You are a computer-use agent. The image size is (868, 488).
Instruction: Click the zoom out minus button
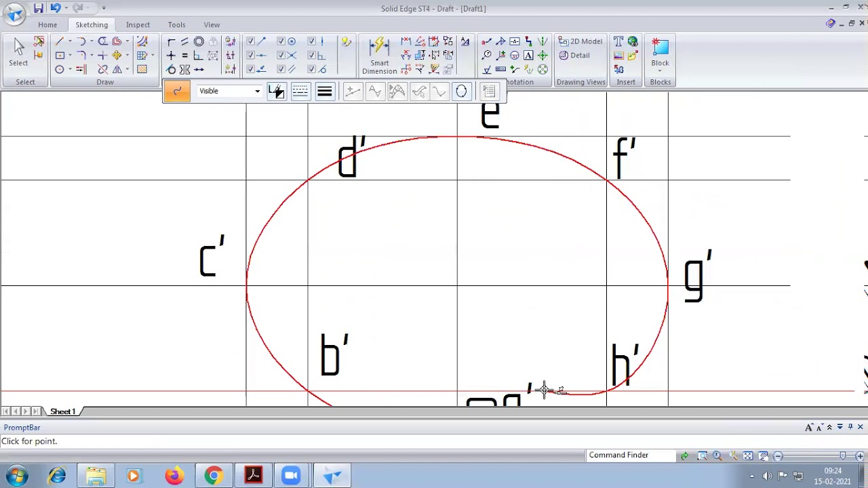[x=778, y=455]
